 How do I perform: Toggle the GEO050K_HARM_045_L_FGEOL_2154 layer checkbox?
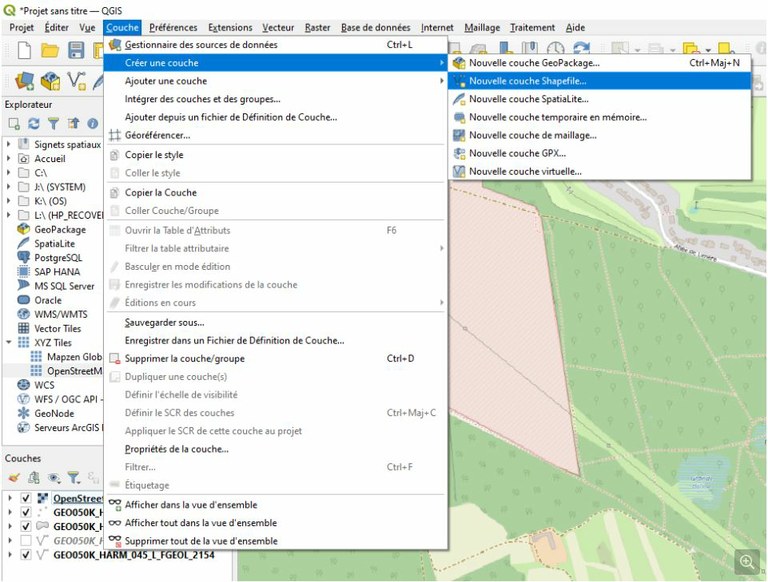point(25,554)
